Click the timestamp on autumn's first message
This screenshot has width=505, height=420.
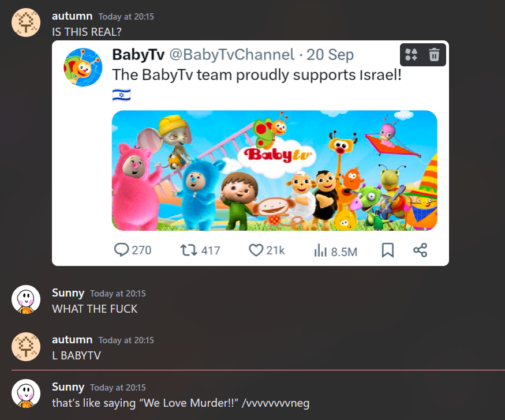pos(126,17)
